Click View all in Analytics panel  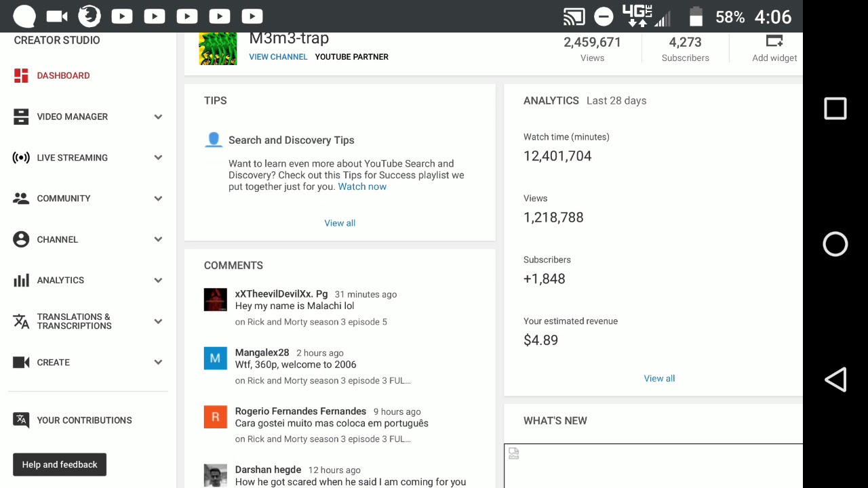659,378
